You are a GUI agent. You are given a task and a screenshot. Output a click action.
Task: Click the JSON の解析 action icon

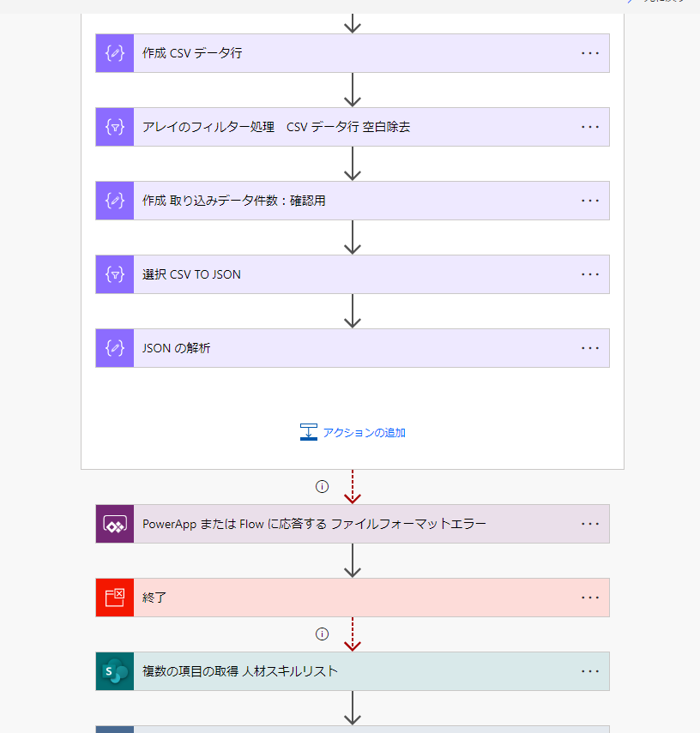[x=115, y=348]
